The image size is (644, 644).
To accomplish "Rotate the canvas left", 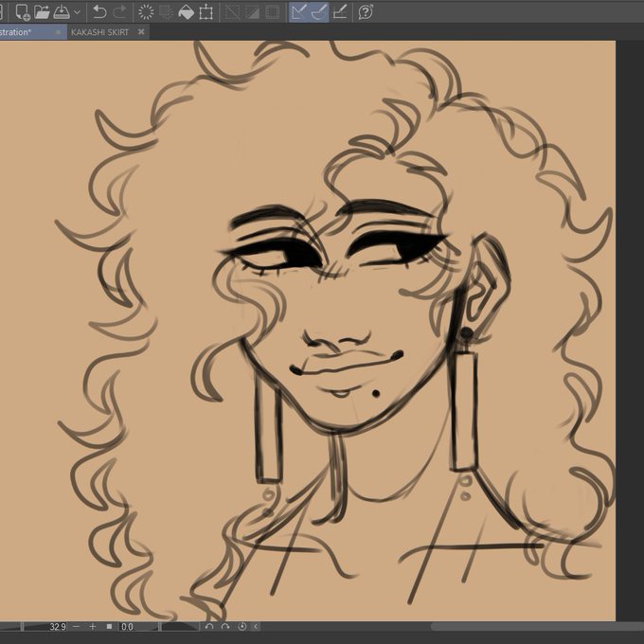I will point(209,626).
